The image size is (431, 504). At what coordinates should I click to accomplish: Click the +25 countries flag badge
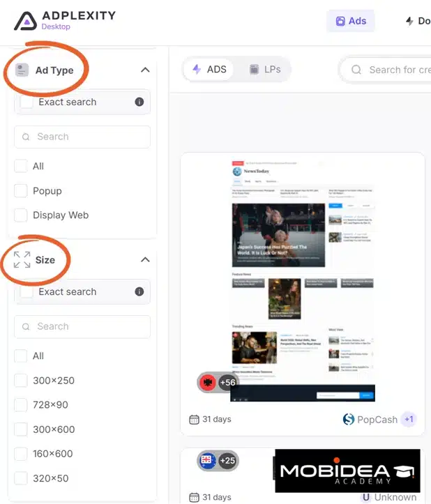point(218,461)
